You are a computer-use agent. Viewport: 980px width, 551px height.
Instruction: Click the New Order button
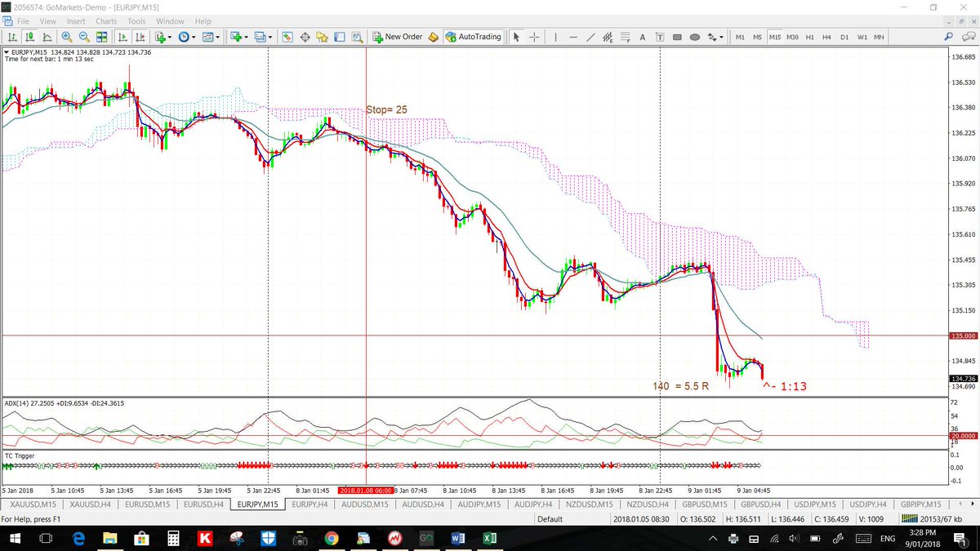pyautogui.click(x=398, y=37)
